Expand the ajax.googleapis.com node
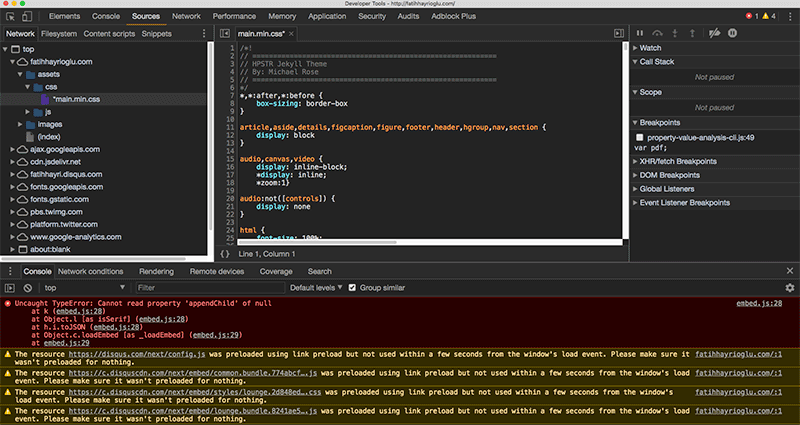800x425 pixels. tap(13, 149)
